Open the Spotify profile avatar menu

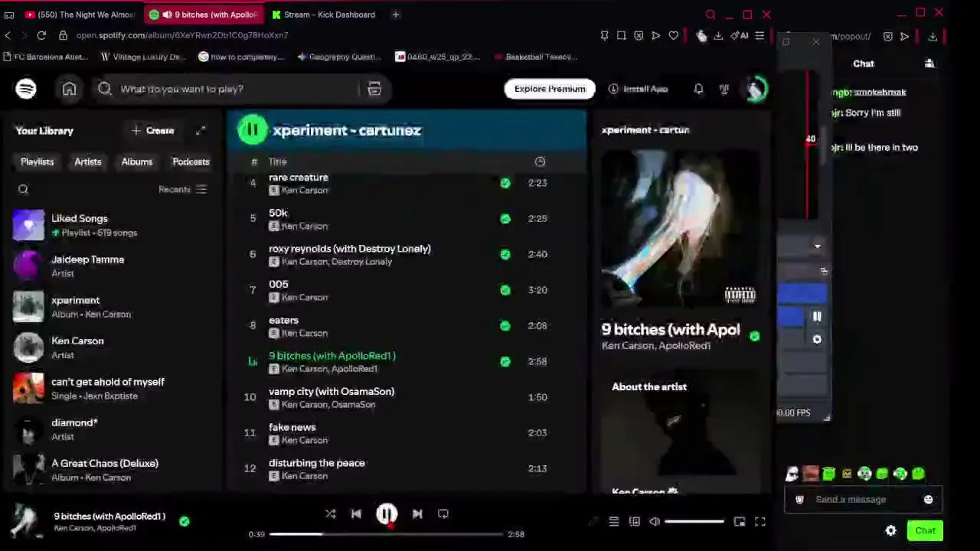pyautogui.click(x=756, y=89)
